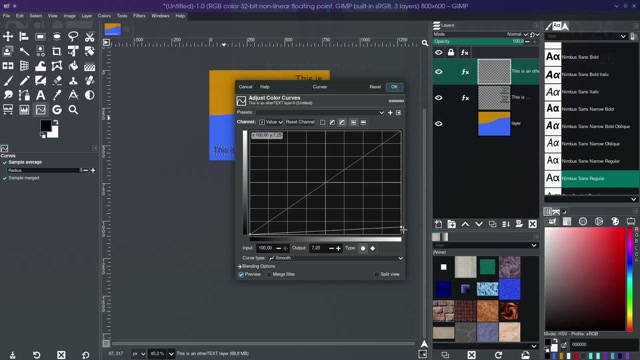Image resolution: width=640 pixels, height=360 pixels.
Task: Select the Ellipse Select tool
Action: pyautogui.click(x=57, y=37)
